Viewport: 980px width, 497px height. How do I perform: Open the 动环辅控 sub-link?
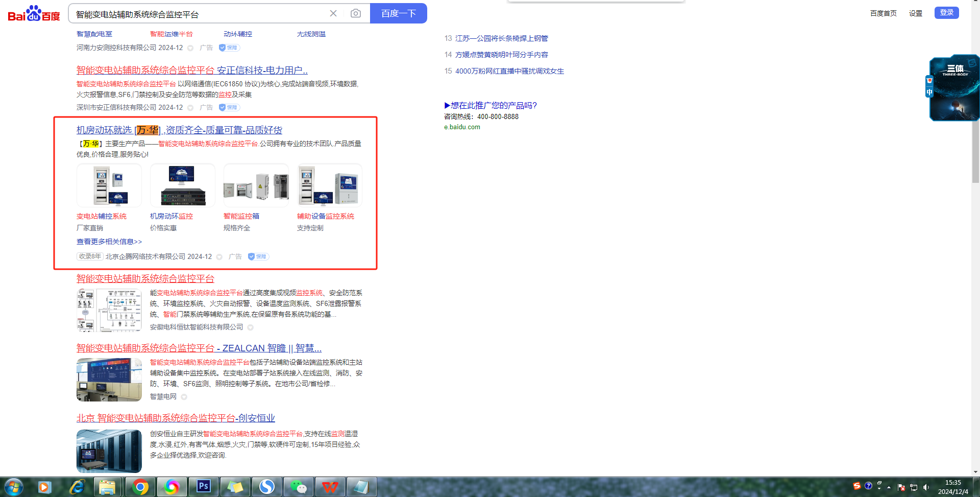pyautogui.click(x=238, y=34)
